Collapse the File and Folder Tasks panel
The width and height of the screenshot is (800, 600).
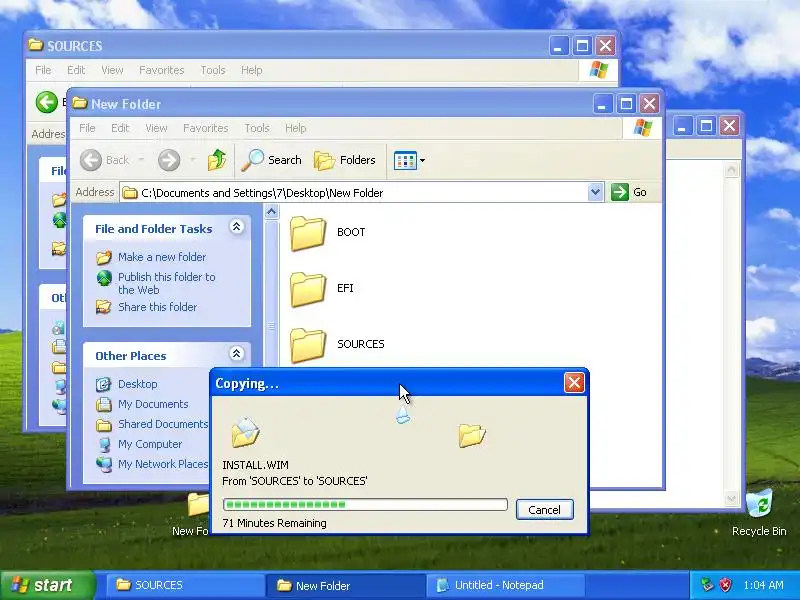(x=236, y=227)
